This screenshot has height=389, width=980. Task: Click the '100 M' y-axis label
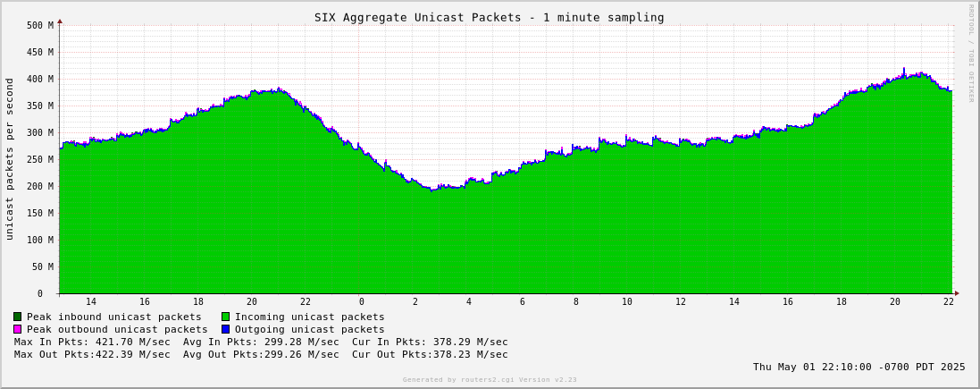coord(40,240)
